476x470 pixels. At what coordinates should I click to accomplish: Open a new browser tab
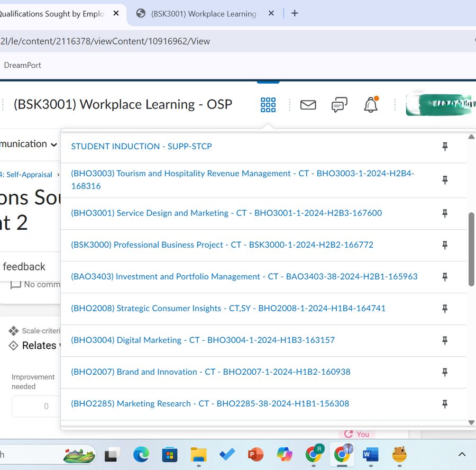[295, 13]
